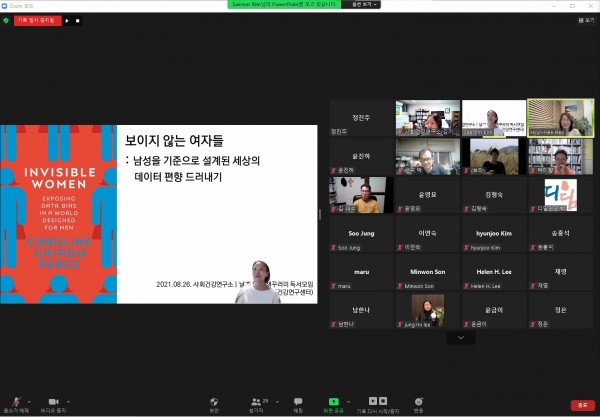Image resolution: width=600 pixels, height=417 pixels.
Task: Select the 정진주 participant tile
Action: tap(361, 118)
